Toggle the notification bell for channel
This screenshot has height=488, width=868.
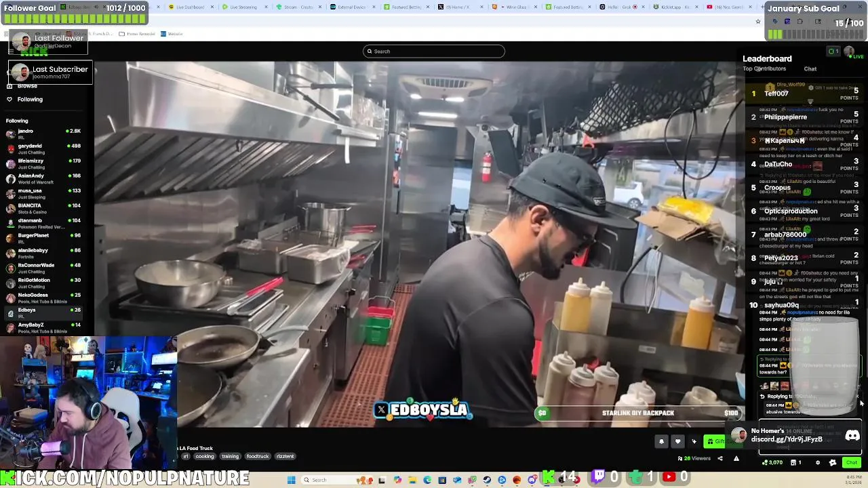point(661,442)
